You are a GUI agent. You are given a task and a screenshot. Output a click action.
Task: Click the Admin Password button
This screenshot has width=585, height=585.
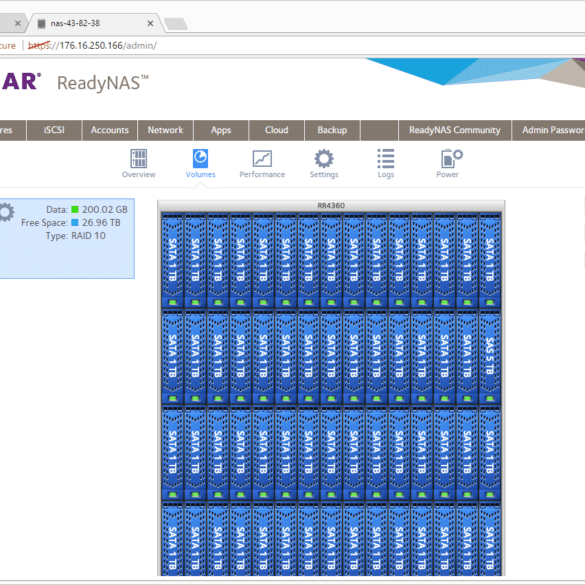point(548,130)
